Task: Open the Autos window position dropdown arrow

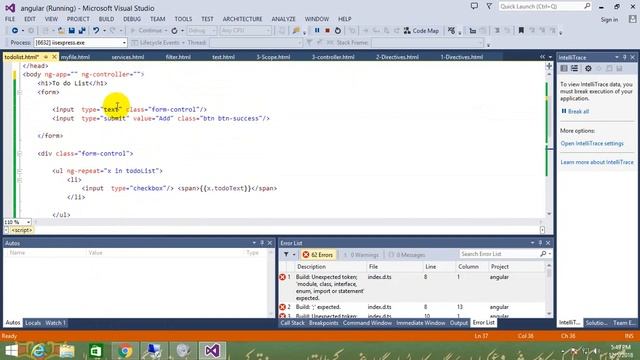Action: click(254, 243)
